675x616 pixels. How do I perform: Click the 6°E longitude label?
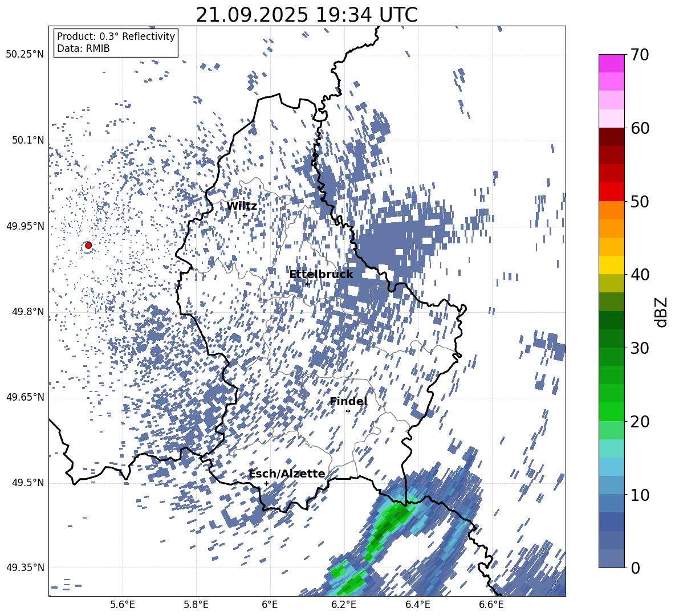270,605
